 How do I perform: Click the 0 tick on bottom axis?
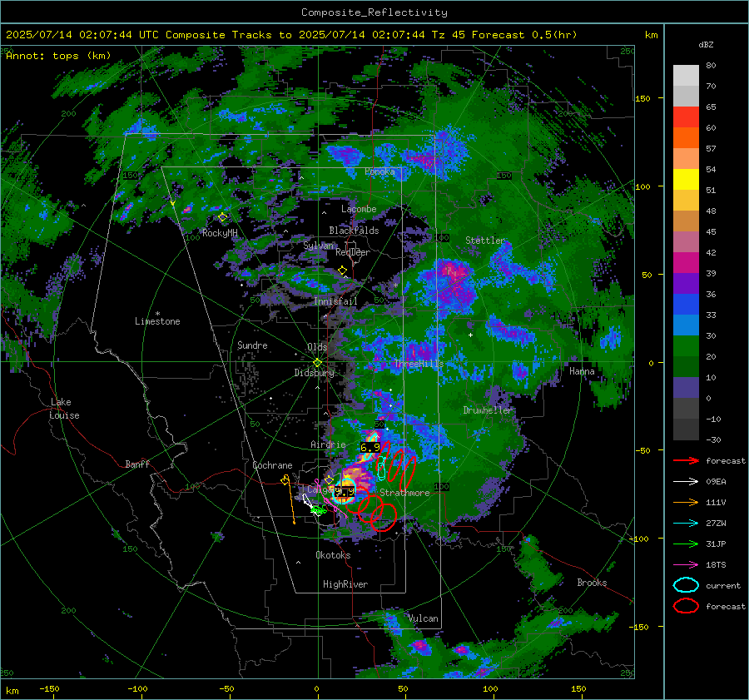316,688
